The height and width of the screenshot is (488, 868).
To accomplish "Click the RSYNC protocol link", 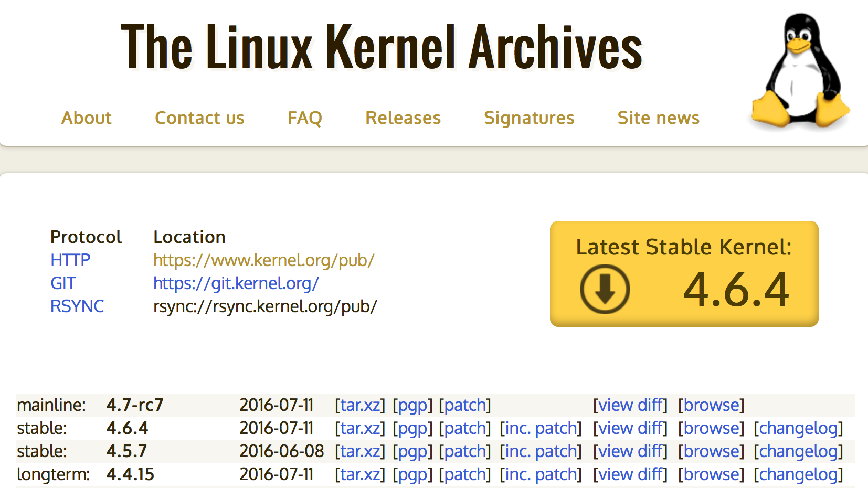I will (77, 306).
